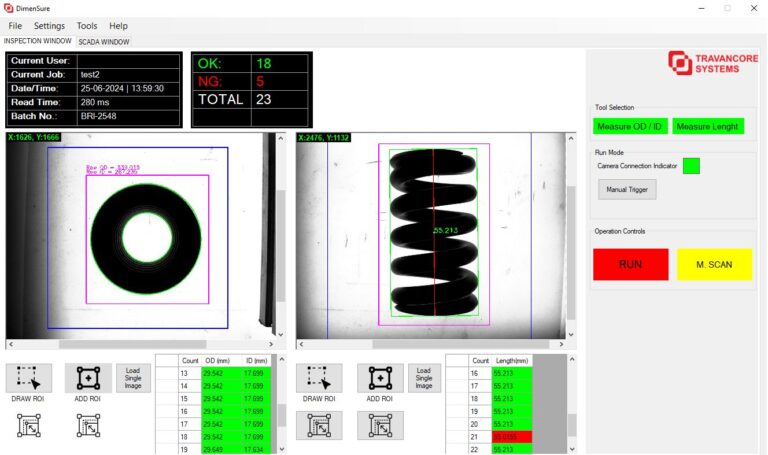Image resolution: width=768 pixels, height=455 pixels.
Task: Click the ID (mm) column header
Action: (256, 360)
